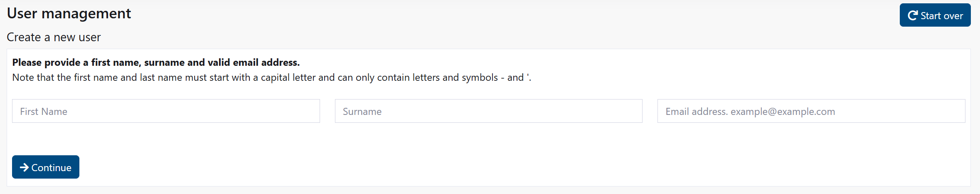
Task: Click the "Start over" label text
Action: click(x=942, y=16)
